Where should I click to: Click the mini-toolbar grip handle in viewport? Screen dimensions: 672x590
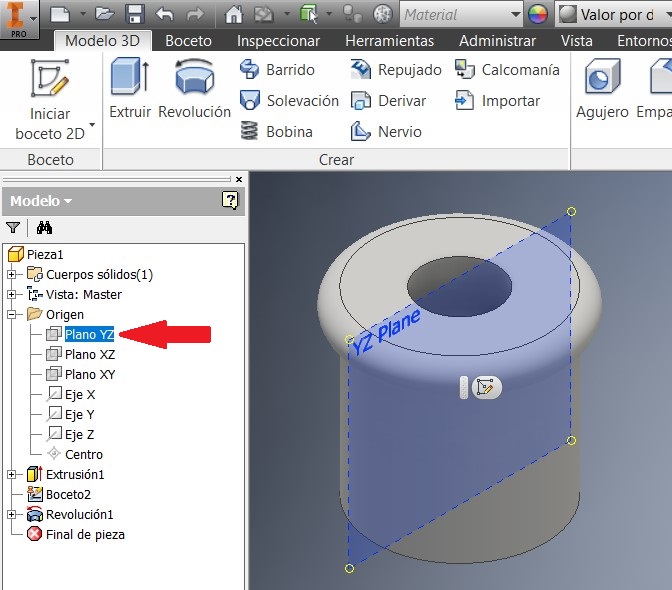[463, 387]
